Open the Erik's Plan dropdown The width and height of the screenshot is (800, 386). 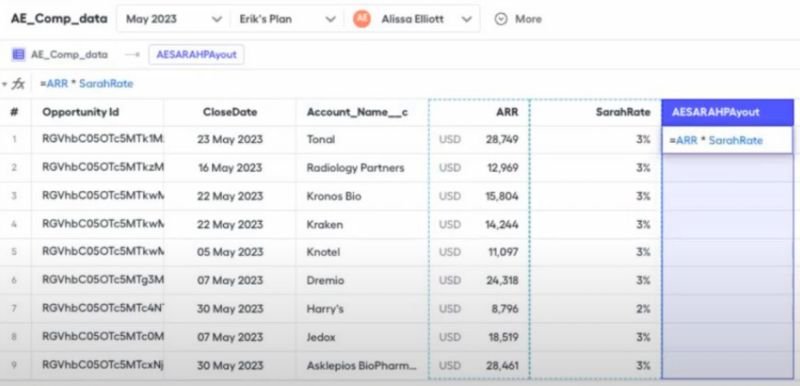288,19
